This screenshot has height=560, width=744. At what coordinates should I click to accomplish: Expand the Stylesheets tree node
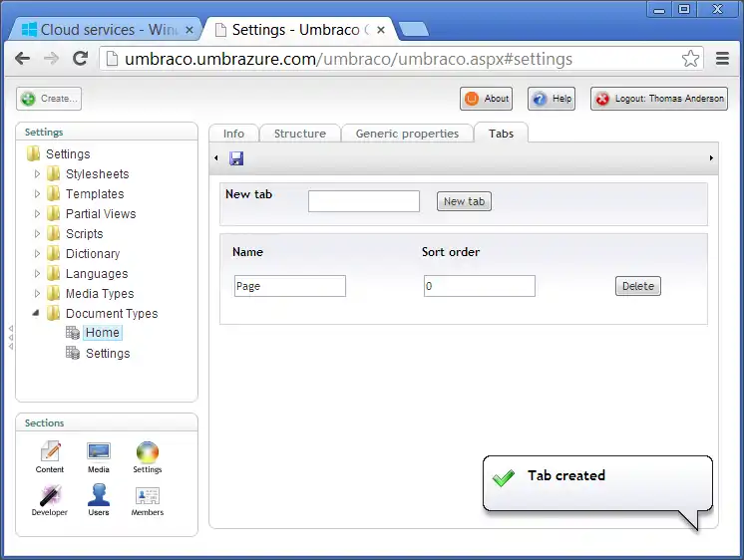(x=37, y=174)
